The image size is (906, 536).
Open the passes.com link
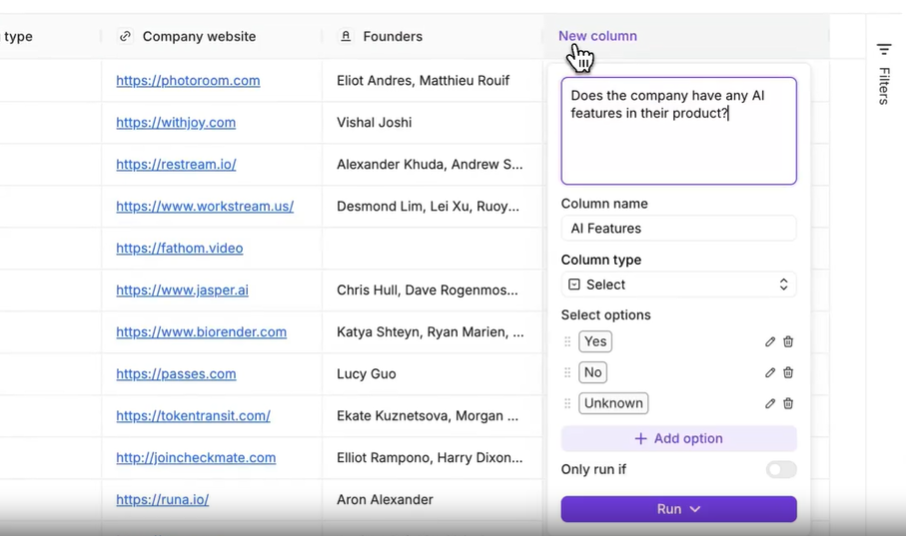click(176, 374)
